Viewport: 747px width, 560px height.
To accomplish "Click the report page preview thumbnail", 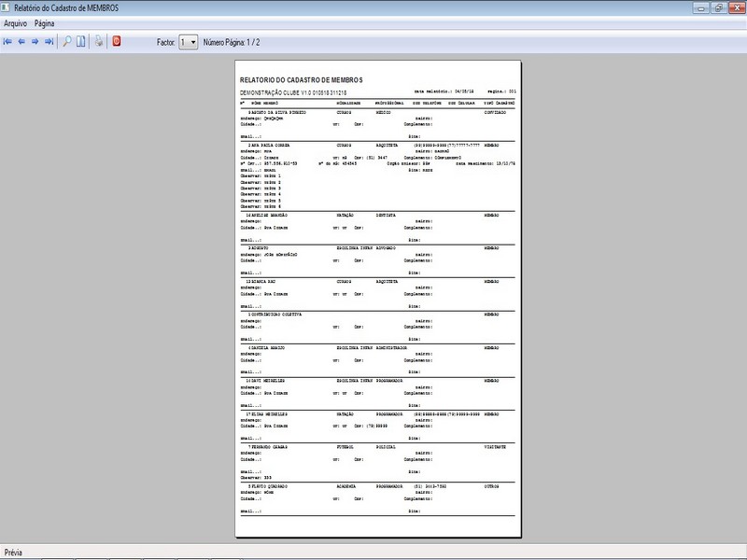I will click(378, 299).
